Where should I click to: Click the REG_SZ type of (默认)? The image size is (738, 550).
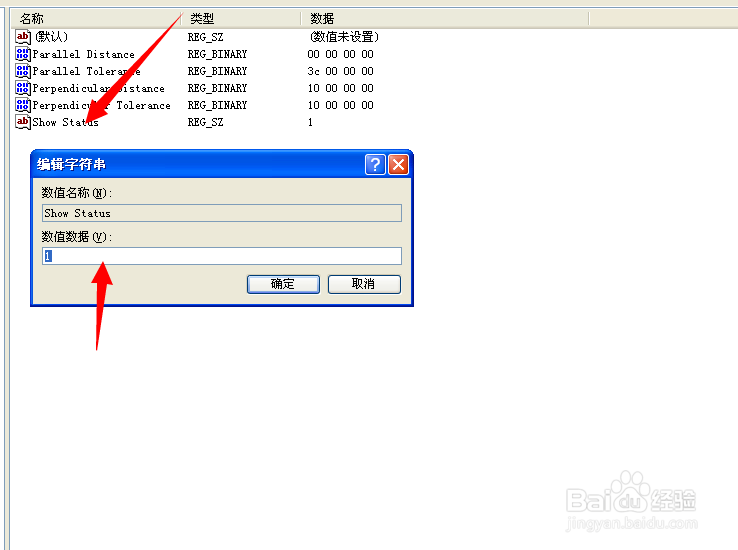point(205,37)
